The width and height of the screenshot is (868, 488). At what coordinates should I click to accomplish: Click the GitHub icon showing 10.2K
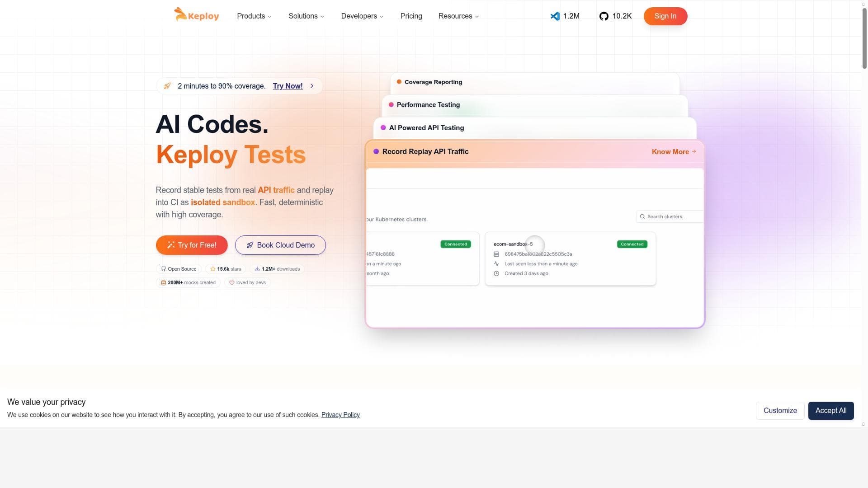click(x=604, y=16)
